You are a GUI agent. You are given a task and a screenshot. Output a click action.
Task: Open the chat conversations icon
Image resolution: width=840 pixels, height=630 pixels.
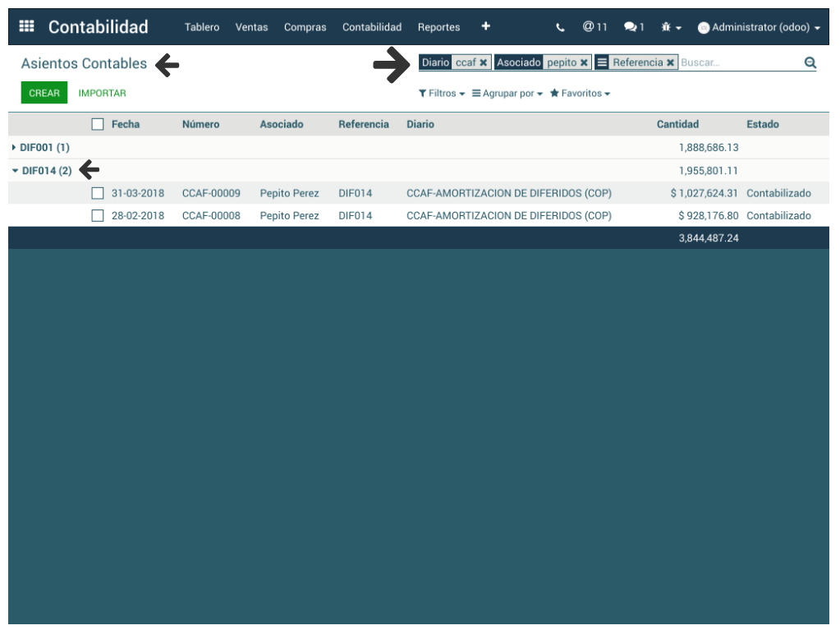(633, 27)
